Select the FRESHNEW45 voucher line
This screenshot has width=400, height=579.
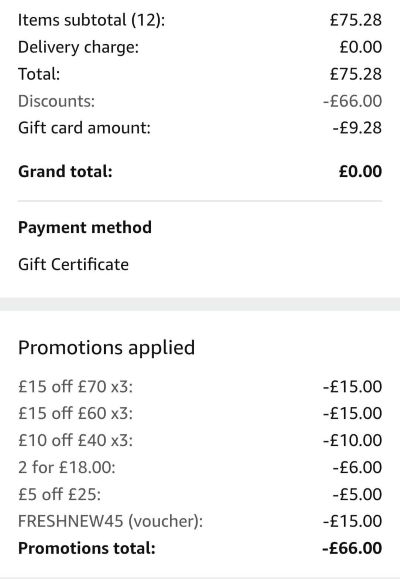coord(110,521)
